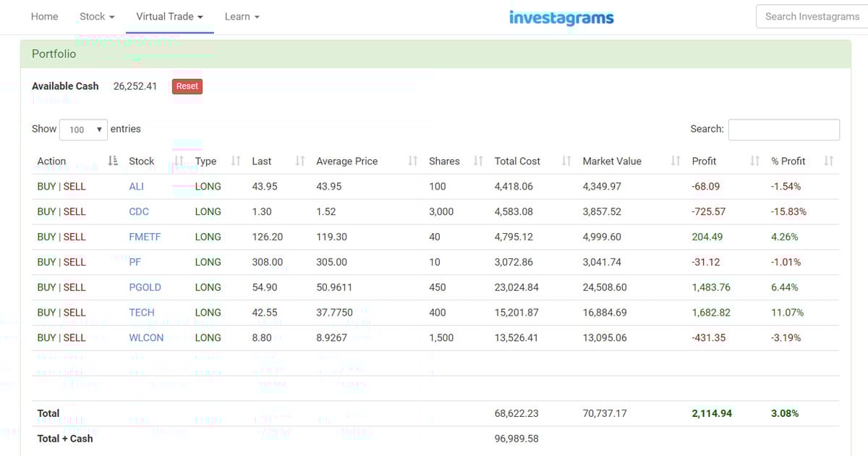The width and height of the screenshot is (868, 456).
Task: Reset the virtual portfolio cash
Action: 187,86
